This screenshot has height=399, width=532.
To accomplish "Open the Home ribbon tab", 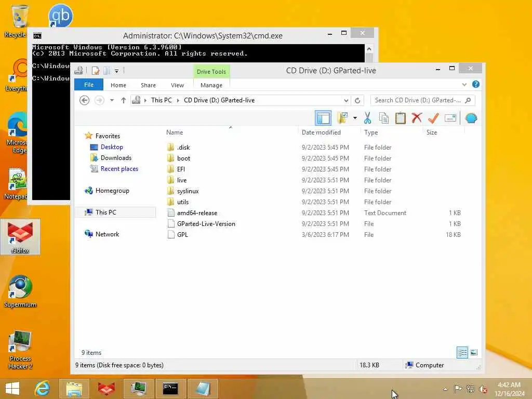I will click(118, 85).
